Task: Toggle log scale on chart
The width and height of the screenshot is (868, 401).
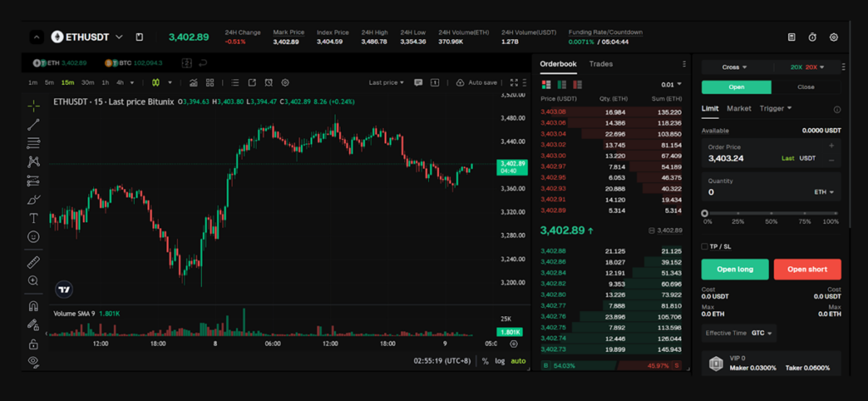Action: [x=500, y=360]
